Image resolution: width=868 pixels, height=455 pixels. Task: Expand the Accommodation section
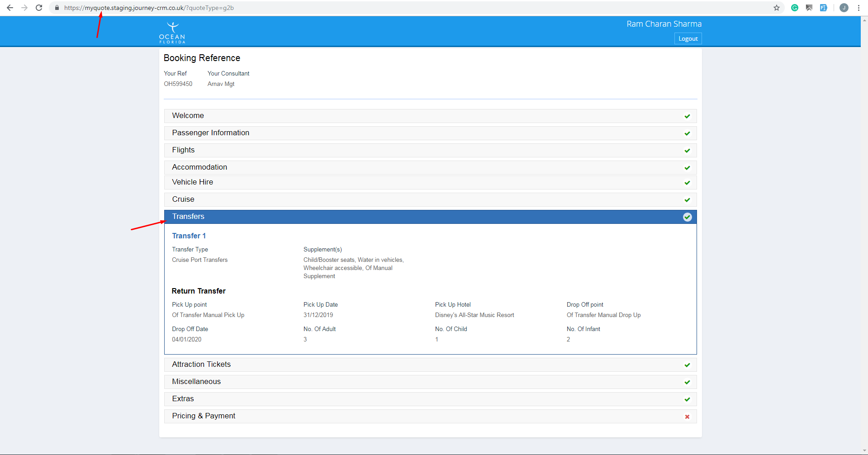point(430,167)
